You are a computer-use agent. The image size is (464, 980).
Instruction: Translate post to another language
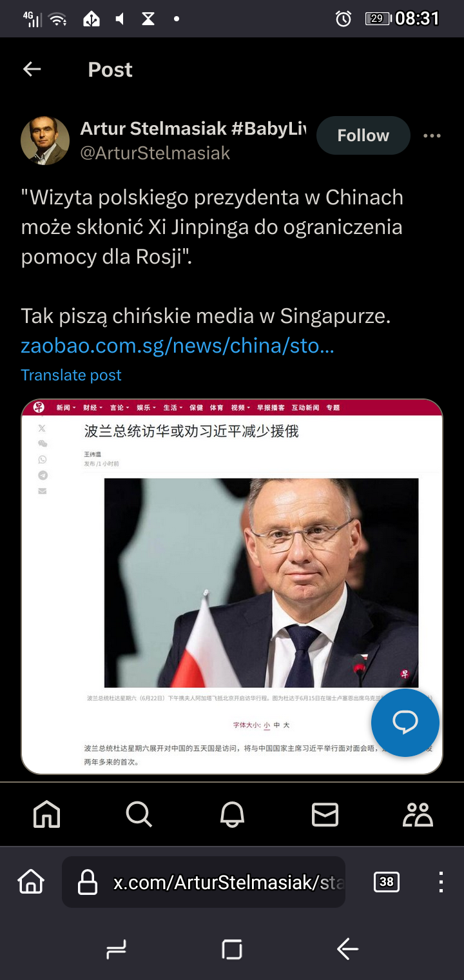[71, 375]
